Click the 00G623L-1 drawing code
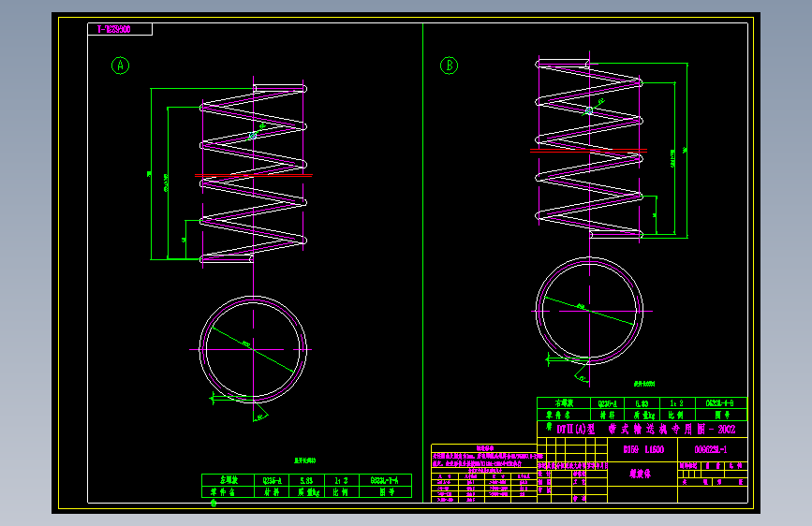Viewport: 812px width, 526px height. coord(711,450)
